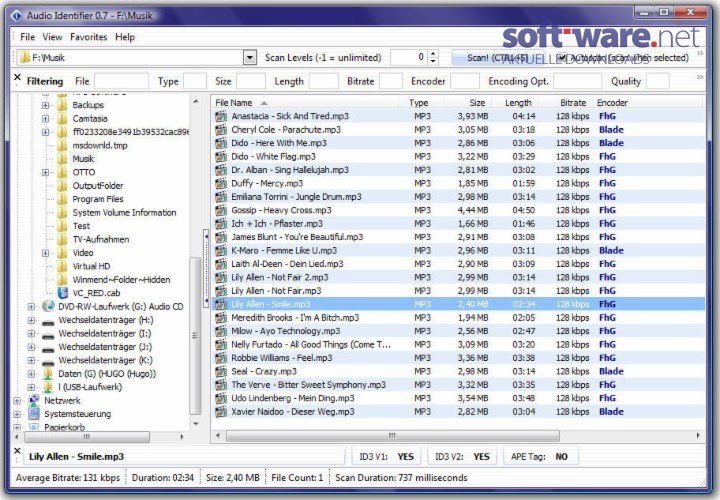720x500 pixels.
Task: Select Robbie Williams - Feel.mp3 in the list
Action: tap(458, 358)
